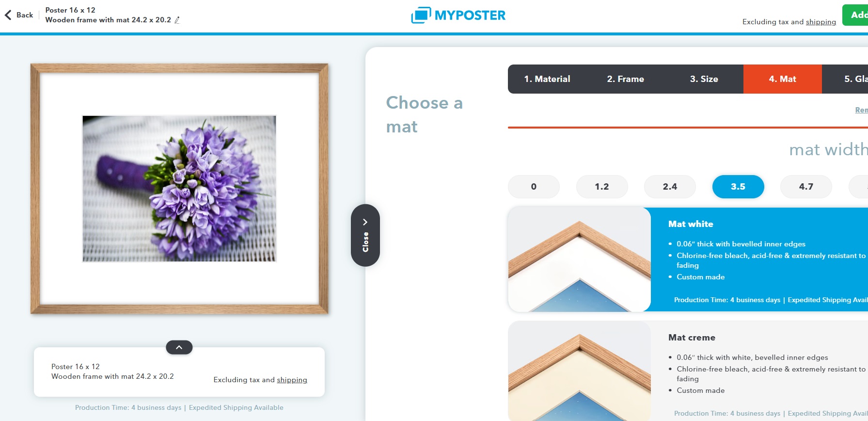Go to the 3. Size tab
The width and height of the screenshot is (868, 421).
[704, 79]
